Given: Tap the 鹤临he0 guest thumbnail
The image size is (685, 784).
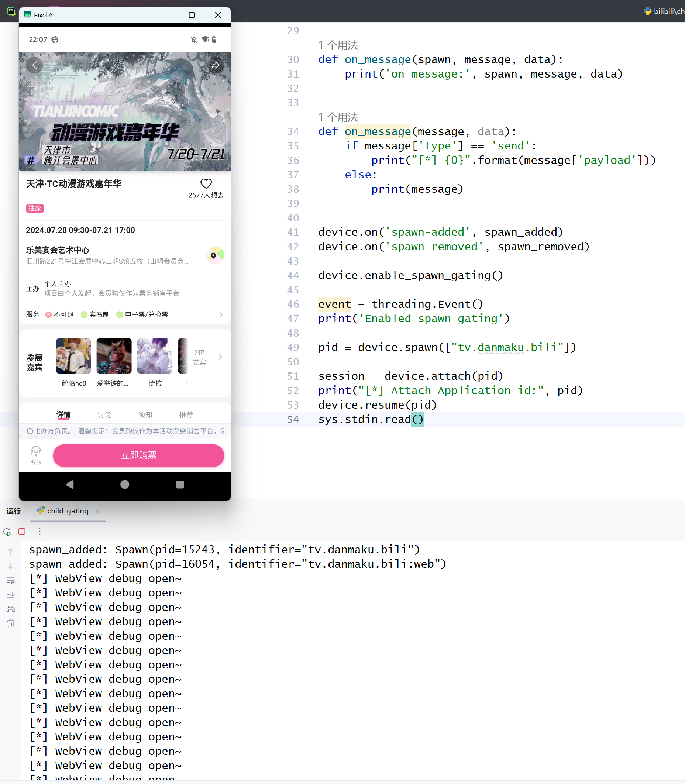Looking at the screenshot, I should click(x=73, y=356).
